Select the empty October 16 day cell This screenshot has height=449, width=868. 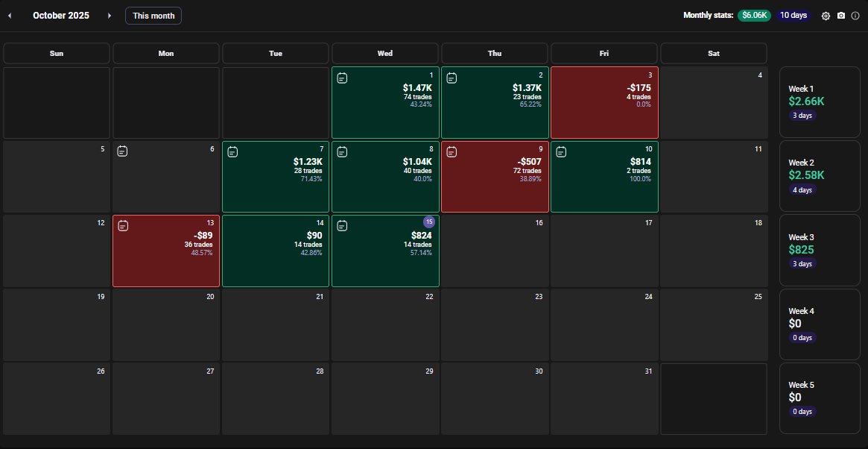495,251
